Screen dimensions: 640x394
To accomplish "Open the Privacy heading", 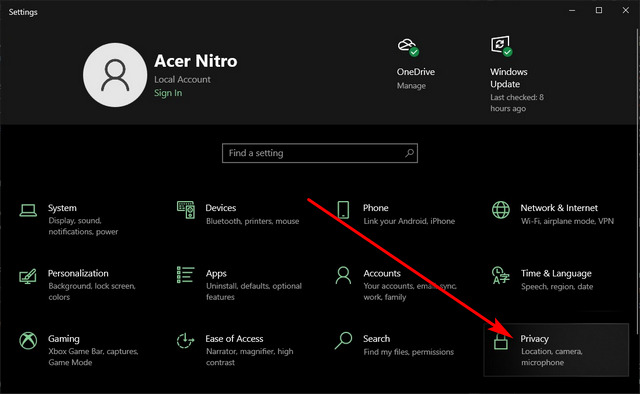I will 534,339.
